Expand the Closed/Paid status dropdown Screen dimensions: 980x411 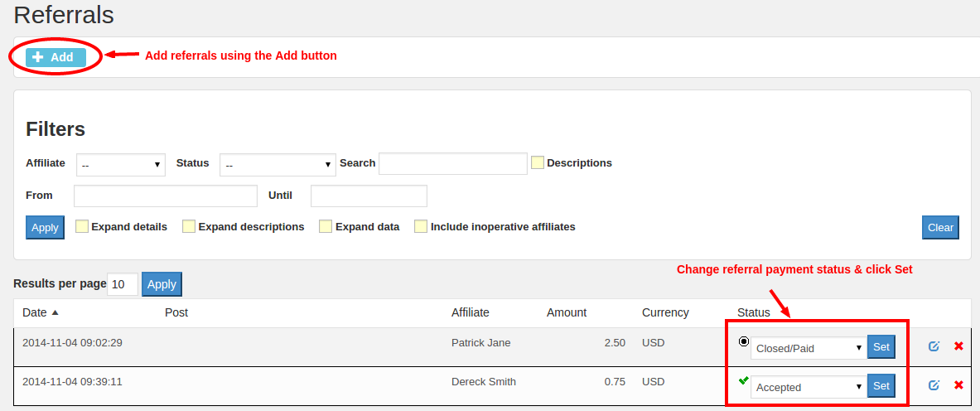tap(808, 348)
